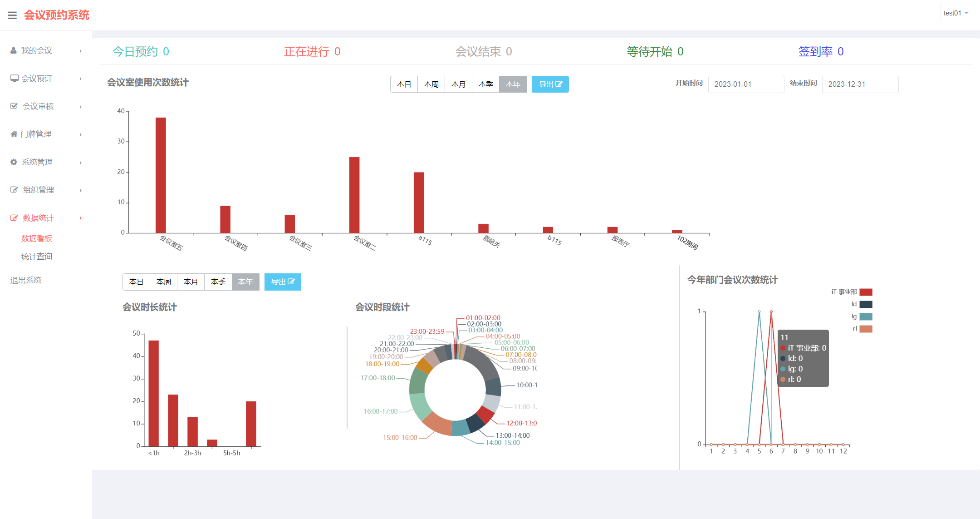The image size is (980, 519).
Task: Select 本周 in room usage filter
Action: (431, 84)
